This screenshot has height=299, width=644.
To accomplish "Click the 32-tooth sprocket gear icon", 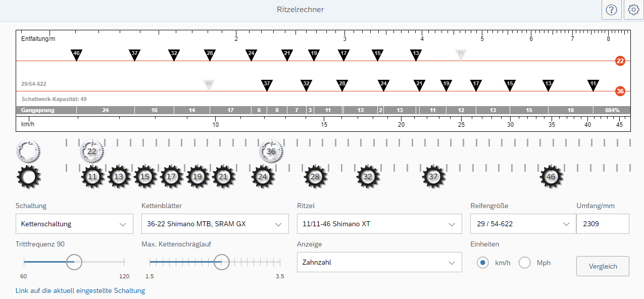I will [368, 177].
